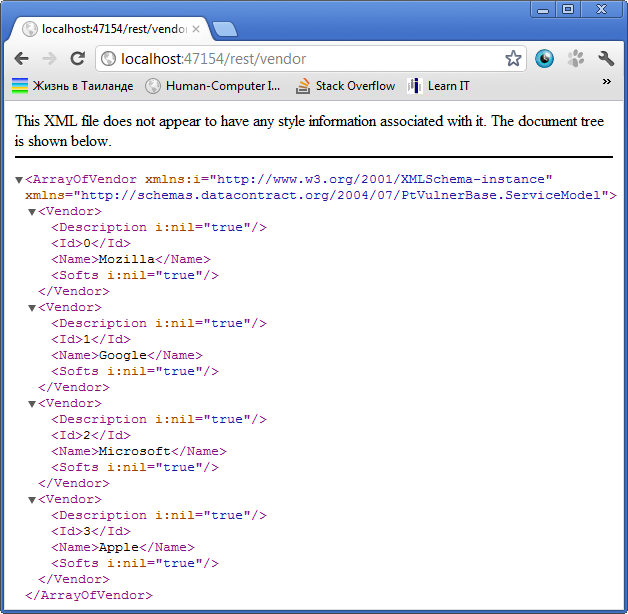Show hidden bookmarks with the chevron
The image size is (628, 614).
tap(606, 82)
